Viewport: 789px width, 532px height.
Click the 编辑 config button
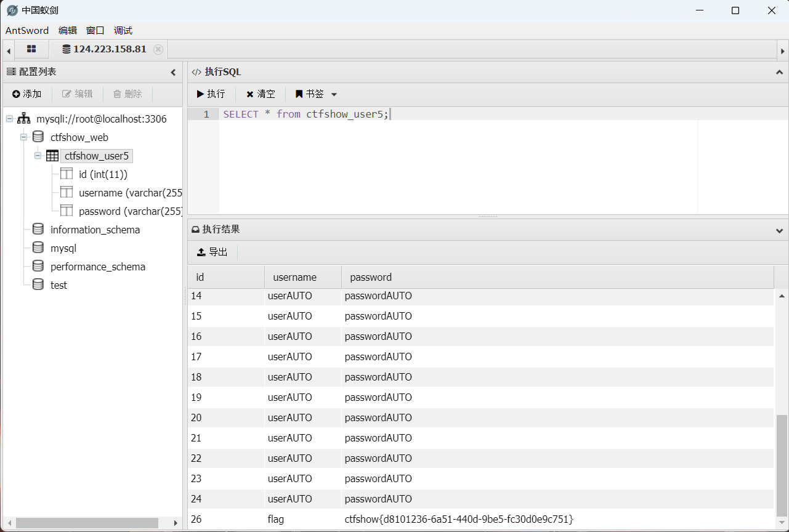click(78, 94)
